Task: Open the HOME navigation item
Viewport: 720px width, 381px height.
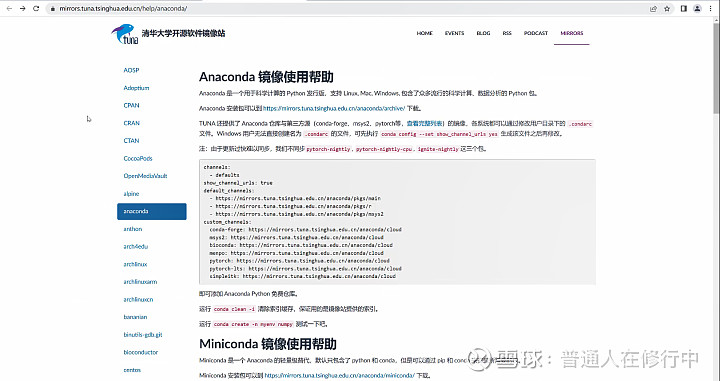Action: click(x=425, y=34)
